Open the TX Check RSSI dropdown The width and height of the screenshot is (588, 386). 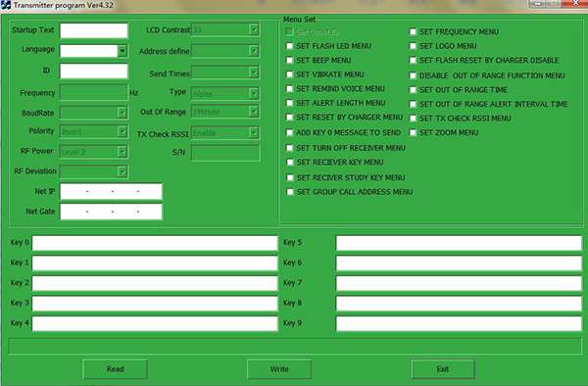click(x=254, y=132)
